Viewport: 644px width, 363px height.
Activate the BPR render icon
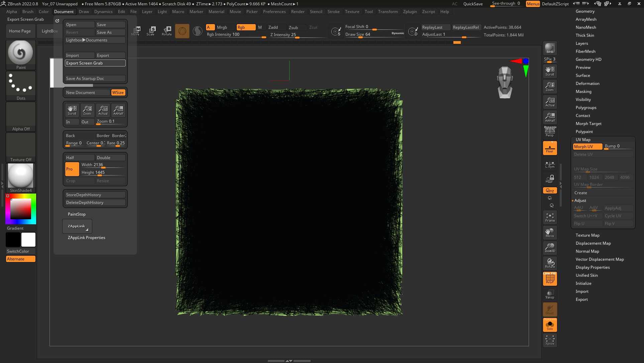click(549, 48)
